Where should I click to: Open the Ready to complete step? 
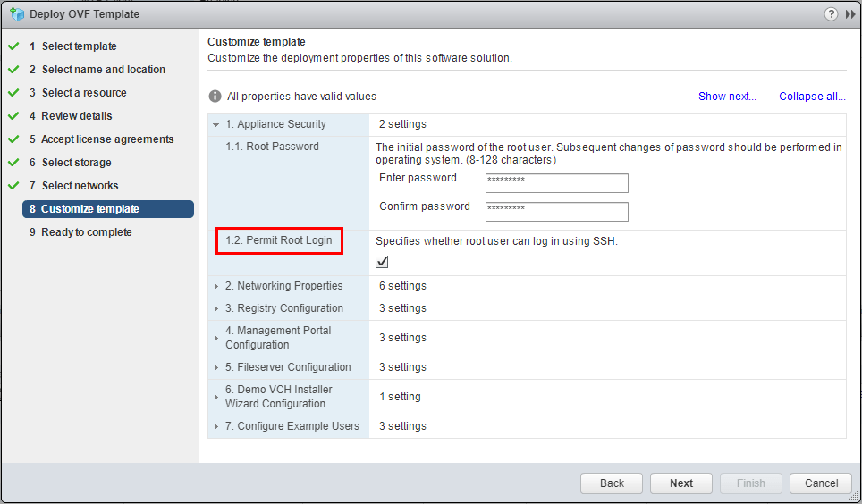coord(86,232)
